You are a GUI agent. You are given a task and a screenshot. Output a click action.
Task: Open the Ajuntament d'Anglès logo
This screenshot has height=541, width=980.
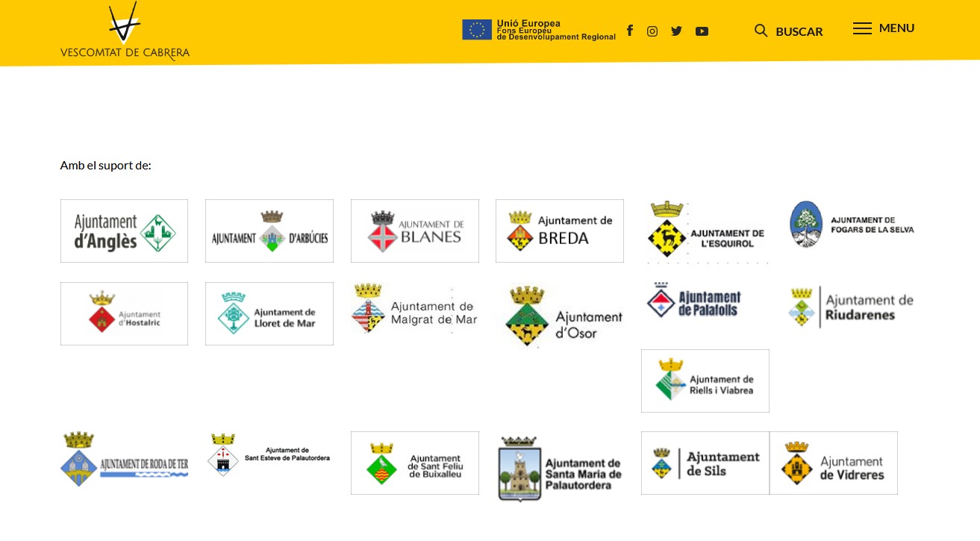[x=124, y=231]
